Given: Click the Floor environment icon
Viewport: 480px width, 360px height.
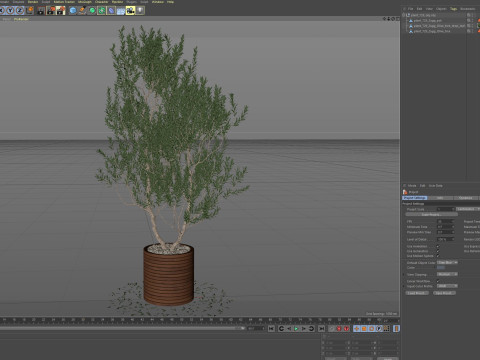Looking at the screenshot, I should coord(121,11).
